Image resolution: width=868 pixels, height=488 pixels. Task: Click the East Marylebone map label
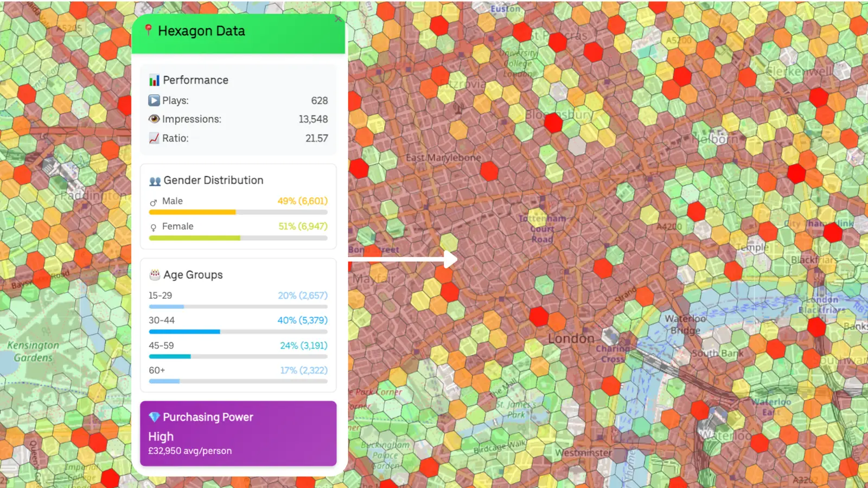(443, 158)
